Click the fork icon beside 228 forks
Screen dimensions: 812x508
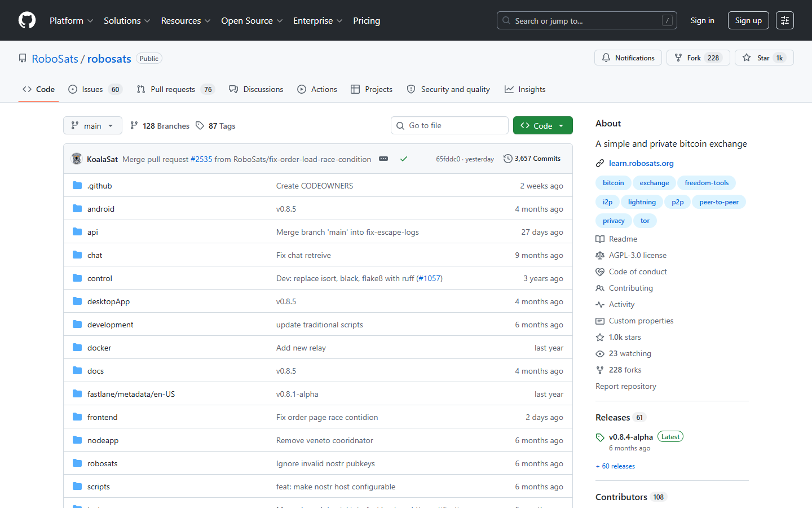(600, 370)
